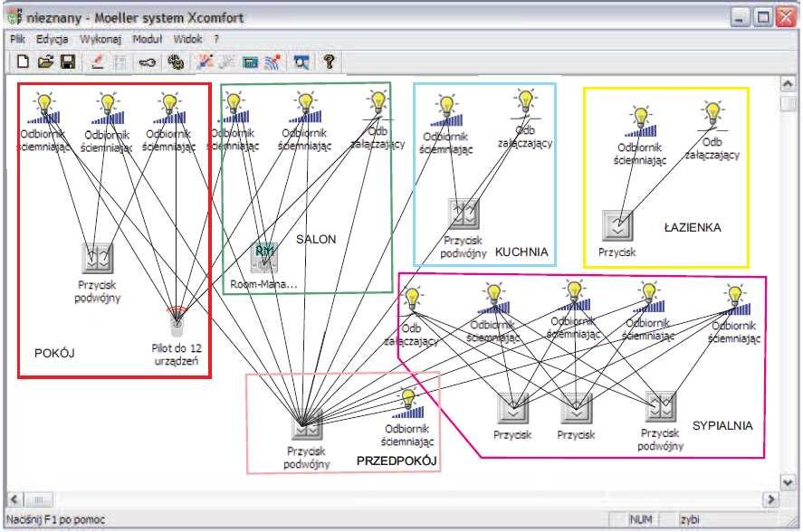Click the ŁAZIENKA room label
The image size is (803, 532).
[x=693, y=227]
